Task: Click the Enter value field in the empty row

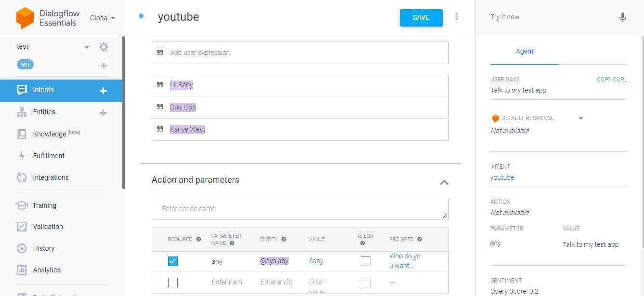Action: click(x=317, y=286)
